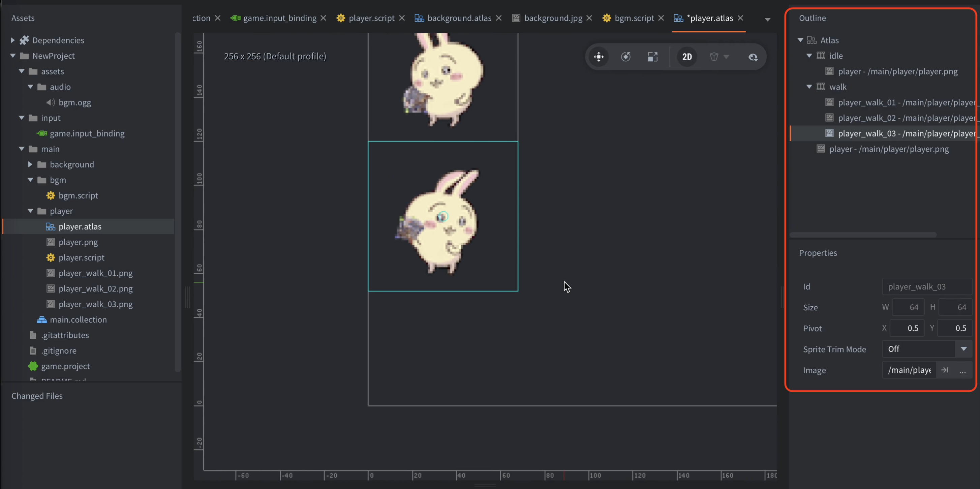Expand the Dependencies tree node
The image size is (980, 489).
12,40
